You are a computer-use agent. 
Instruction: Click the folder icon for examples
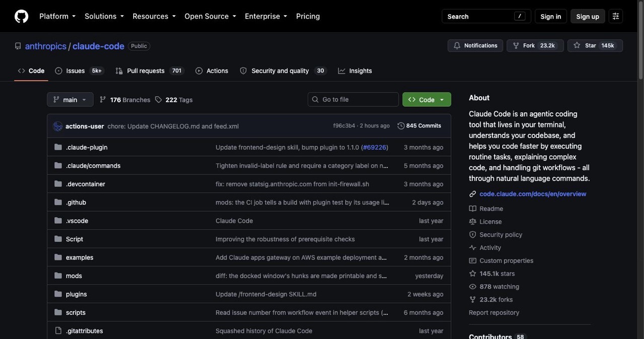[x=58, y=257]
